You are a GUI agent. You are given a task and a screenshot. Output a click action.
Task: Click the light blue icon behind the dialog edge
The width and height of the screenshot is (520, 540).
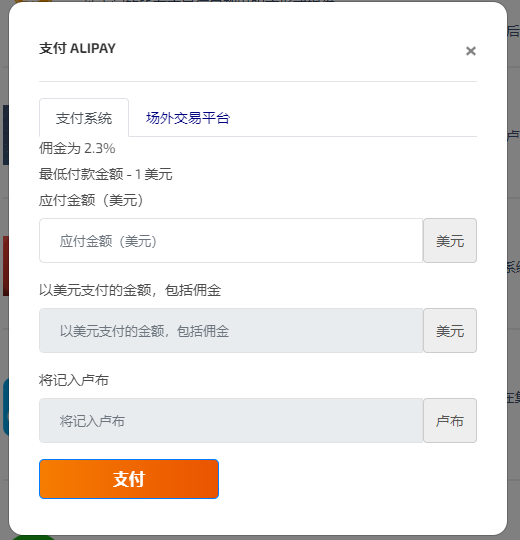coord(6,407)
